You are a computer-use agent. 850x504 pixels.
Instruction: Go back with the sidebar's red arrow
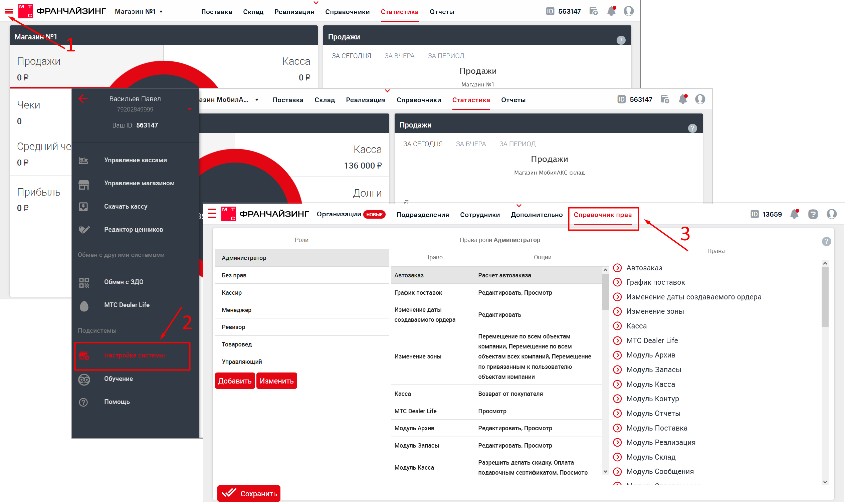click(x=83, y=99)
